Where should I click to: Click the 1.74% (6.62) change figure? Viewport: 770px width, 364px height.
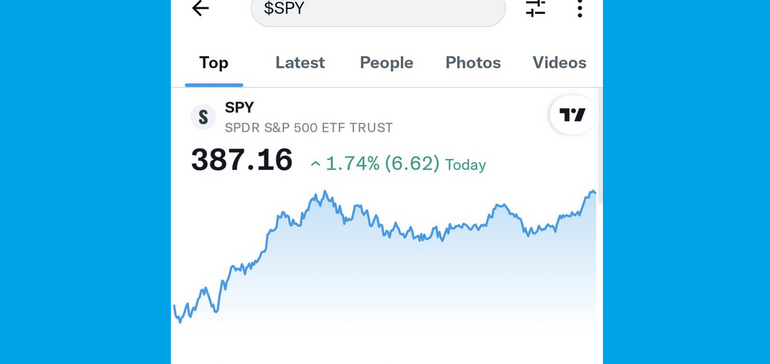383,164
